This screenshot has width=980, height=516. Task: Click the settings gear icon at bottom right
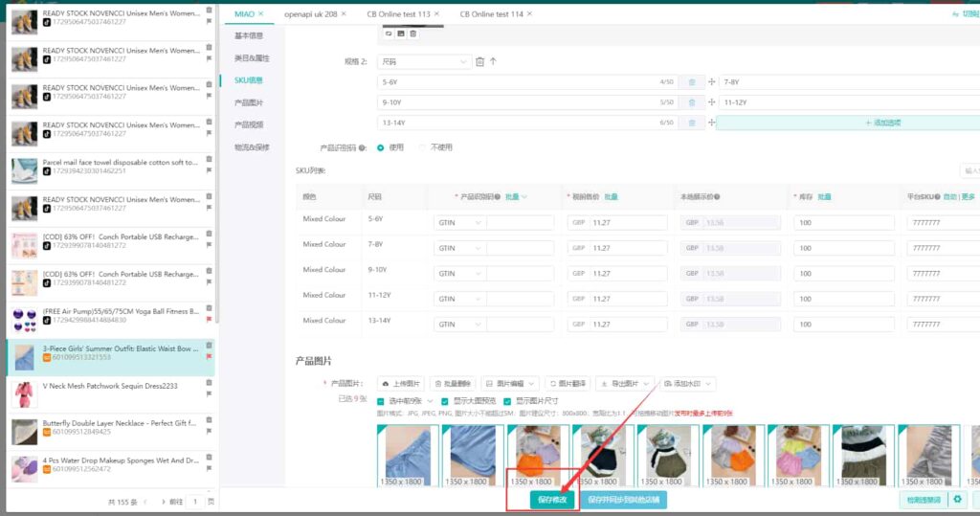click(x=957, y=500)
